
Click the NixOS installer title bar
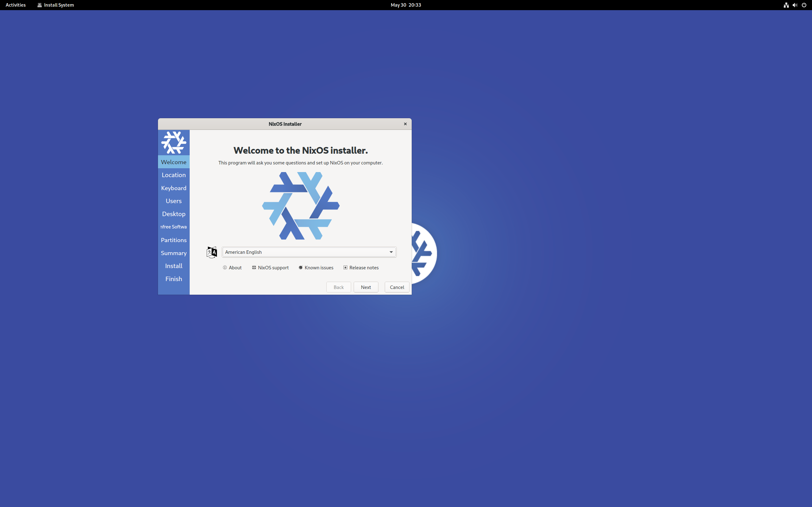[285, 124]
